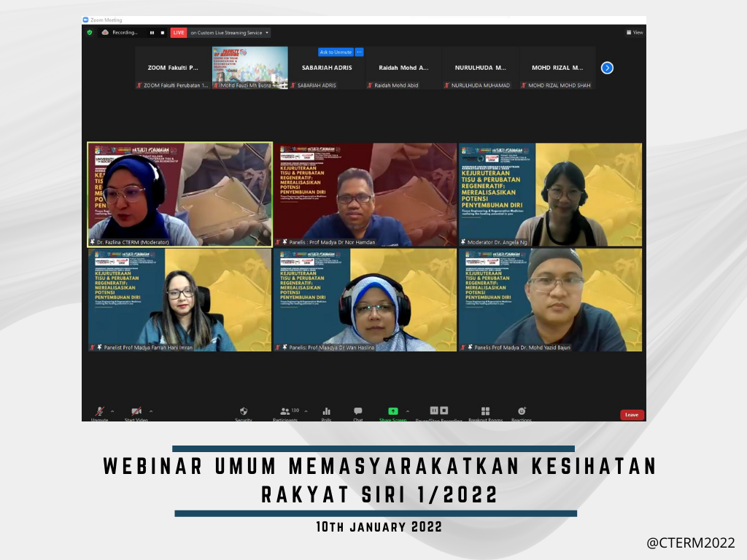Viewport: 747px width, 560px height.
Task: Click the red Leave button
Action: pos(632,415)
